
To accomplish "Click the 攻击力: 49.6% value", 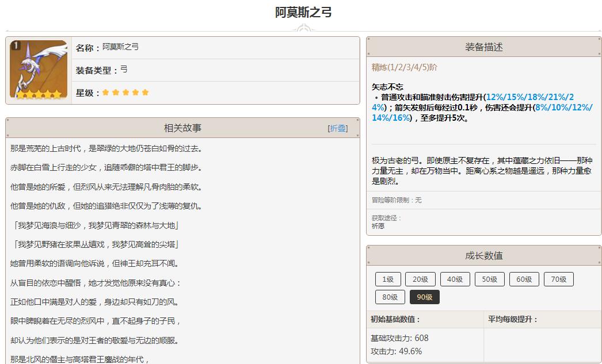I will click(x=396, y=351).
